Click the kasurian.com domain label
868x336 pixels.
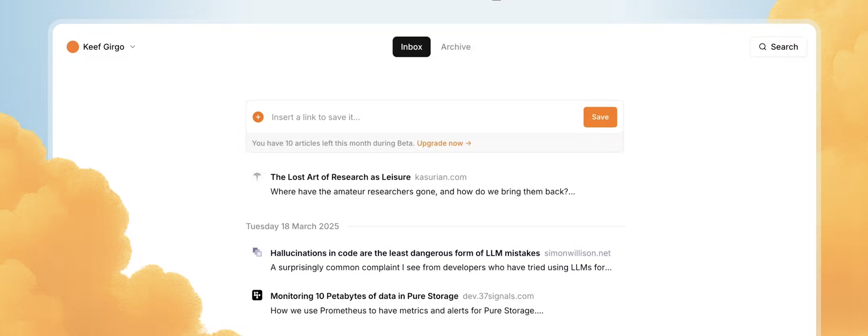[x=441, y=177]
